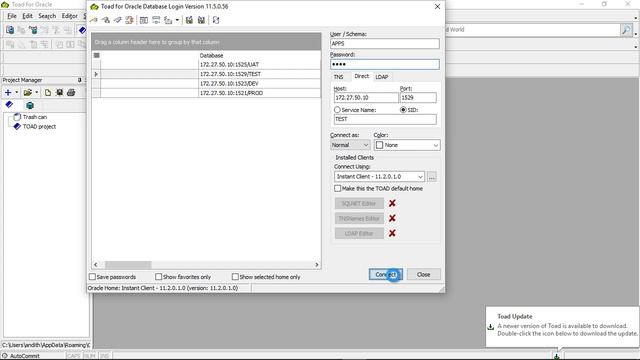Click the sixth login toolbar grid icon
Image resolution: width=640 pixels, height=360 pixels.
click(x=156, y=20)
